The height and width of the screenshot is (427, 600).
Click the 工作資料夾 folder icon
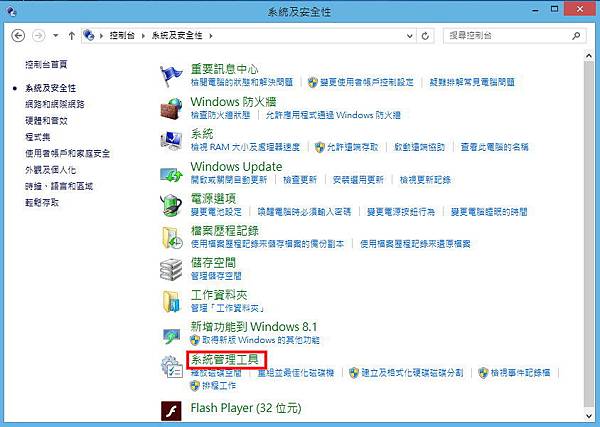click(171, 302)
